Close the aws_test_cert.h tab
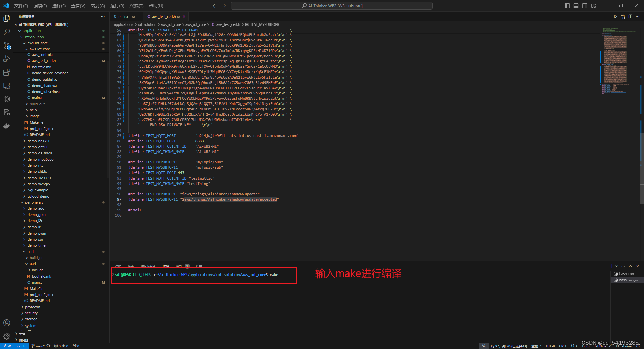 click(184, 17)
